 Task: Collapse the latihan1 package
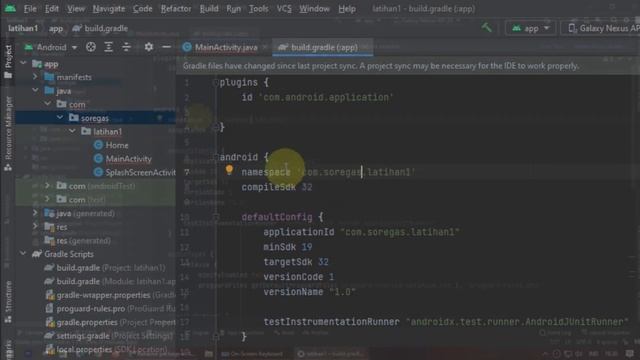(72, 131)
